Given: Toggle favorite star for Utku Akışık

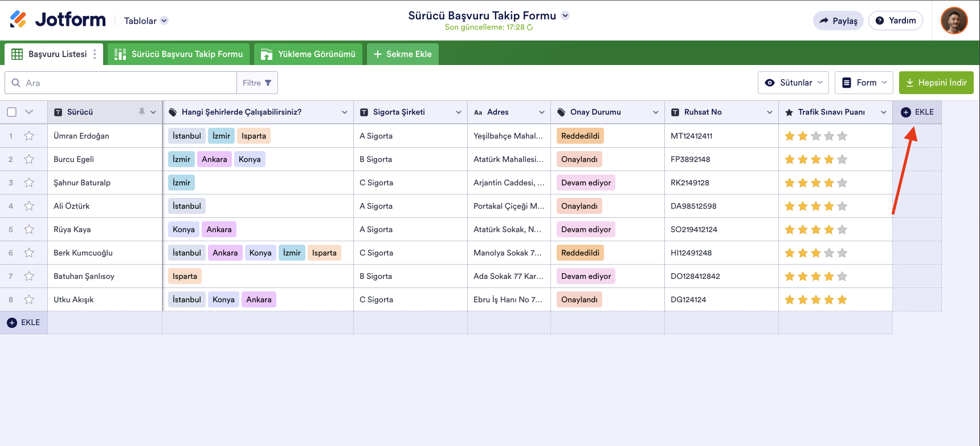Looking at the screenshot, I should 29,299.
